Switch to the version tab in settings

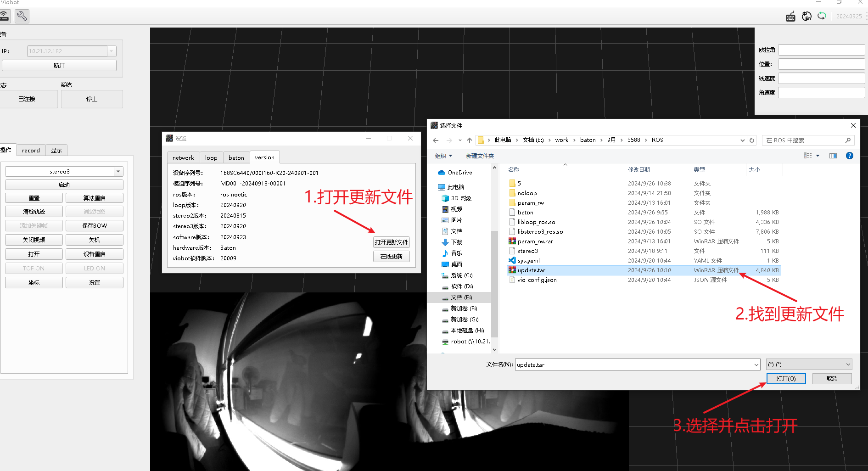(265, 157)
